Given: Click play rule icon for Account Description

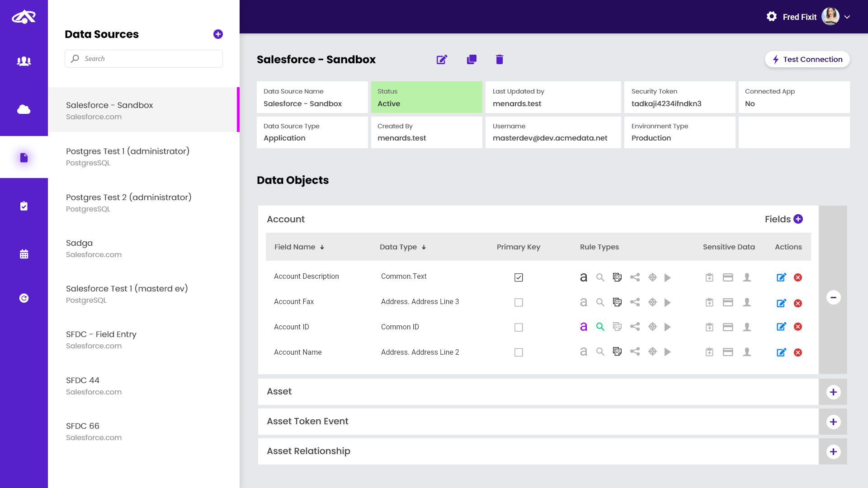Looking at the screenshot, I should click(x=668, y=277).
